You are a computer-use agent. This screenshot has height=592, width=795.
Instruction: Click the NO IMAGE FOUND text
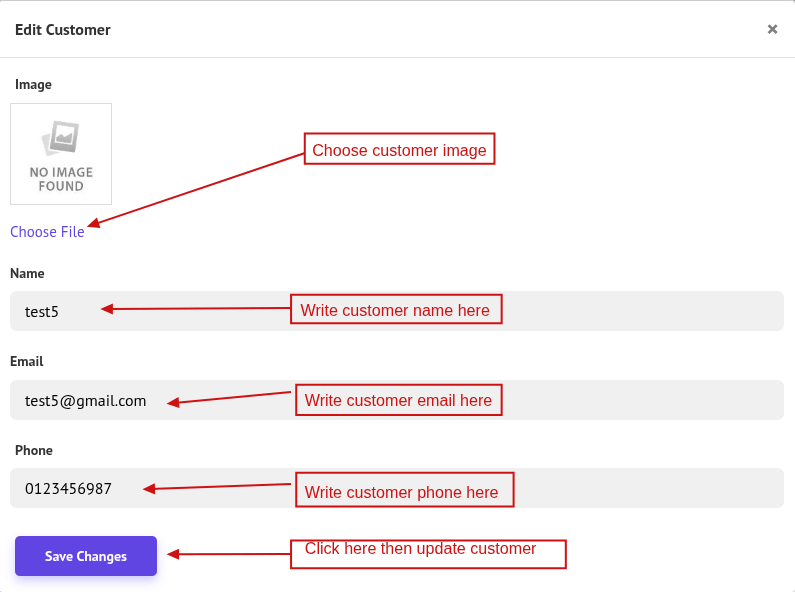click(x=61, y=179)
